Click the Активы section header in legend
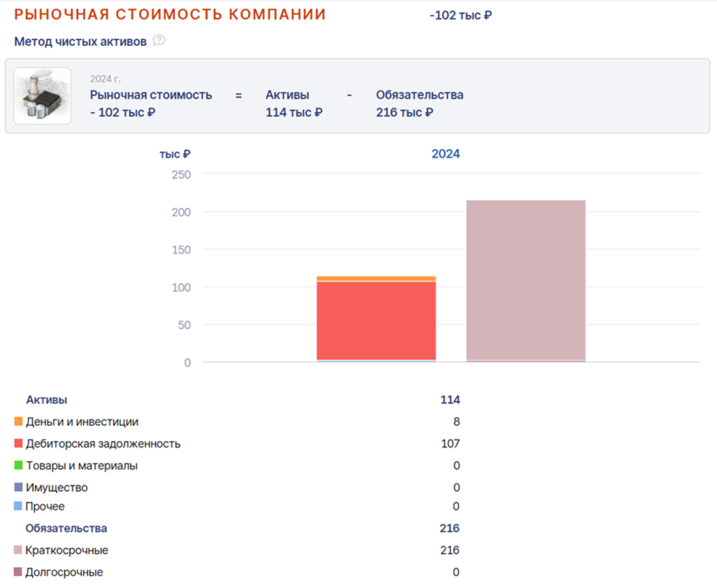Image resolution: width=717 pixels, height=588 pixels. pyautogui.click(x=47, y=399)
